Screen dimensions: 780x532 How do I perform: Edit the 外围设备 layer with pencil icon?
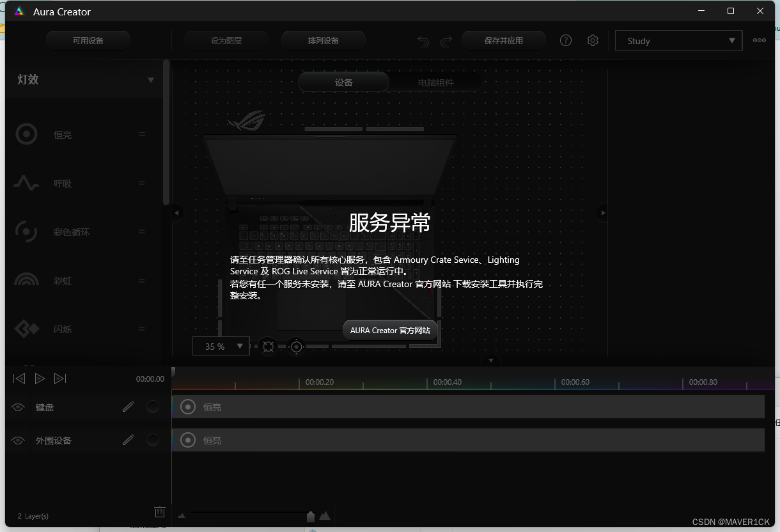(129, 439)
